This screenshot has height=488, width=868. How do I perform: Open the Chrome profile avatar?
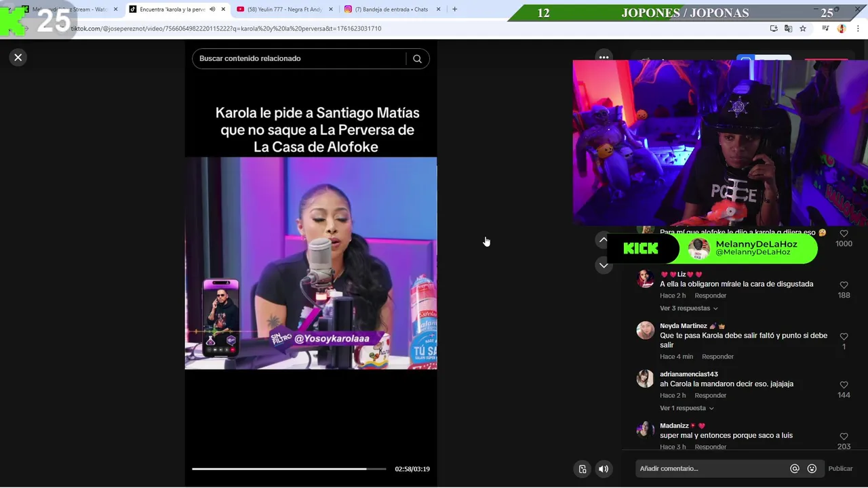pos(842,28)
